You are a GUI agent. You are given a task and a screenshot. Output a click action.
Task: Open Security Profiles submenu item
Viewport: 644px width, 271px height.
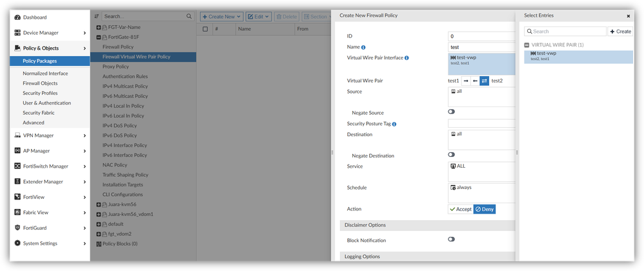tap(40, 93)
